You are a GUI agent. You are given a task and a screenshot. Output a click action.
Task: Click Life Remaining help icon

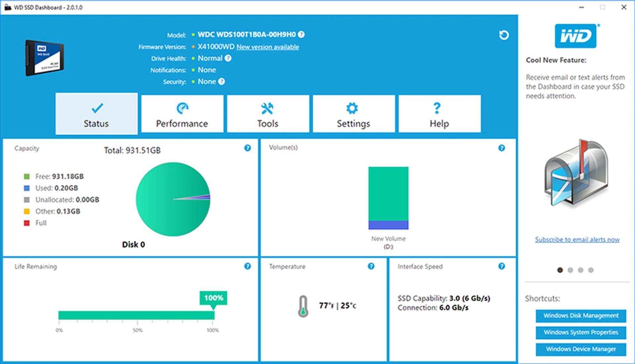click(x=247, y=266)
